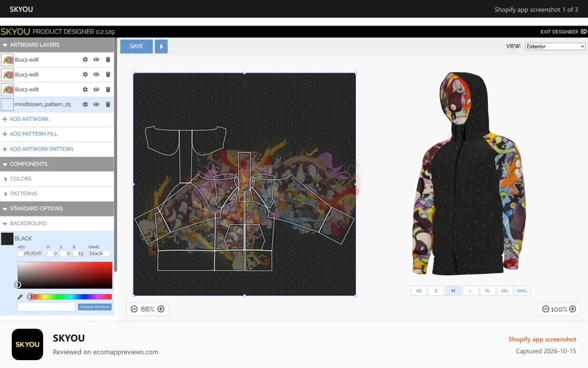The image size is (588, 368).
Task: Click the rainbow hue slider bar
Action: 70,297
